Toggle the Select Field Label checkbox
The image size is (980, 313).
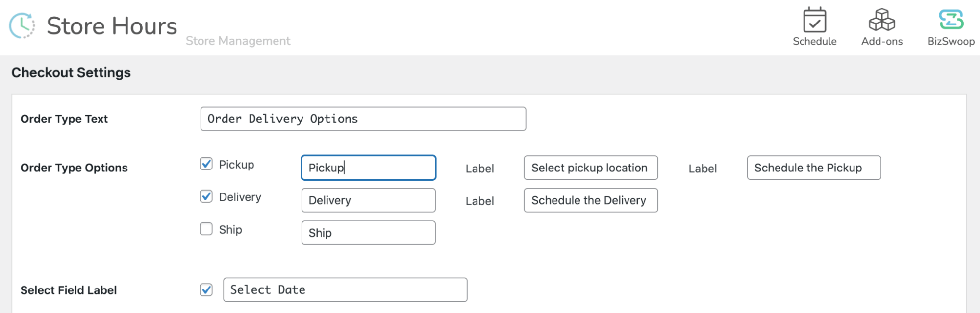206,290
